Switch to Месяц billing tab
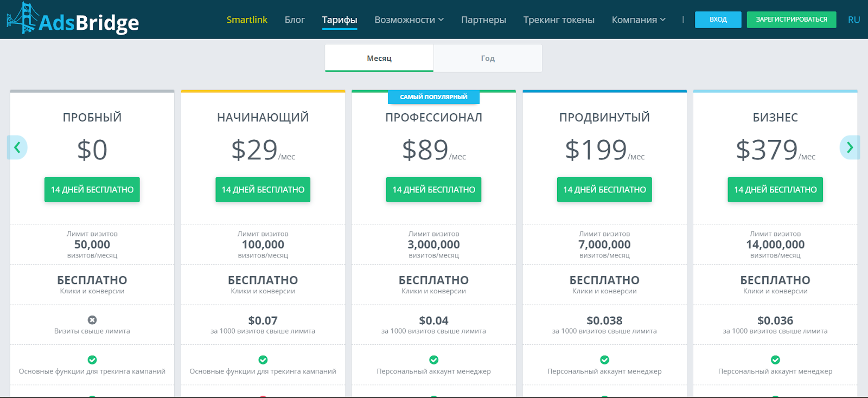868x398 pixels. (379, 58)
